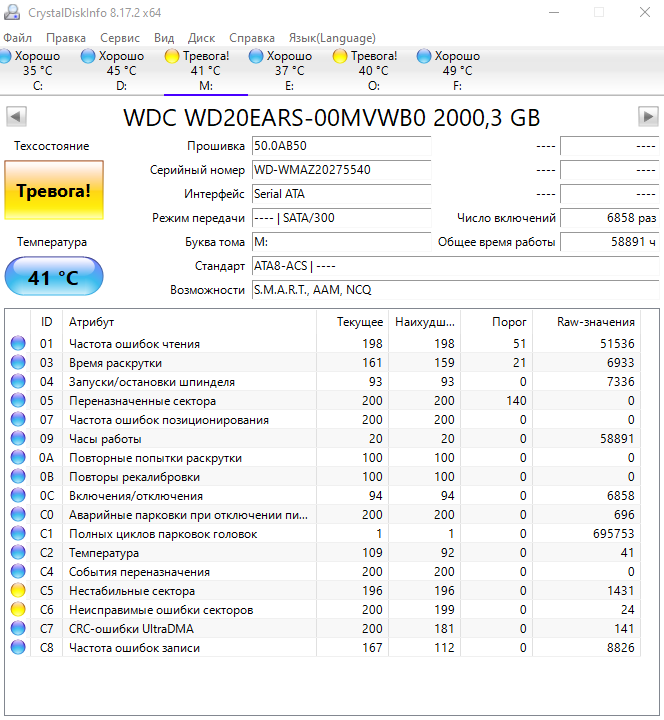Screen dimensions: 664x720
Task: Open the Сервис menu
Action: [120, 38]
